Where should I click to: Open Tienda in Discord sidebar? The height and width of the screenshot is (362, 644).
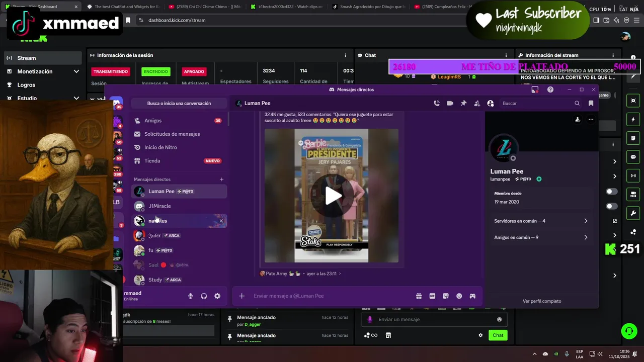click(x=179, y=161)
